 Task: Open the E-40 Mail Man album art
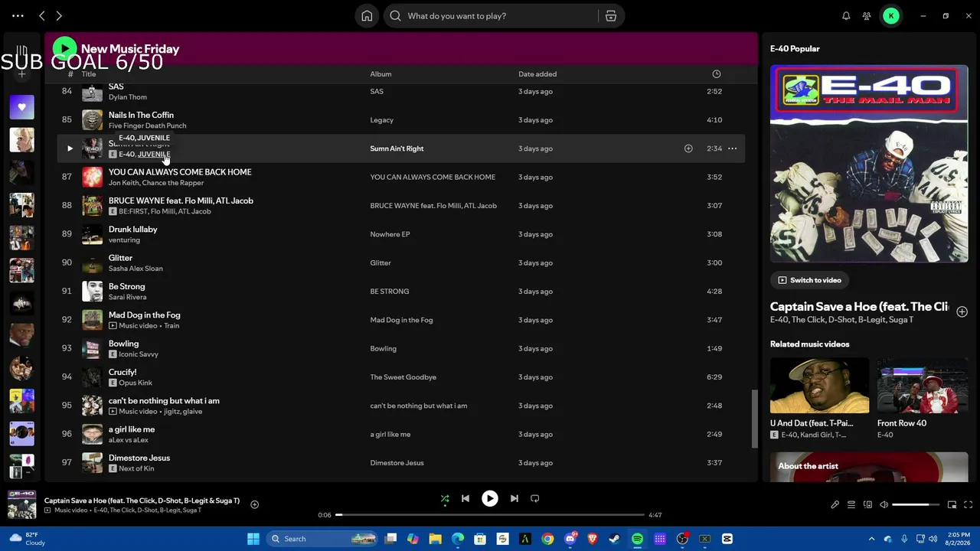869,164
